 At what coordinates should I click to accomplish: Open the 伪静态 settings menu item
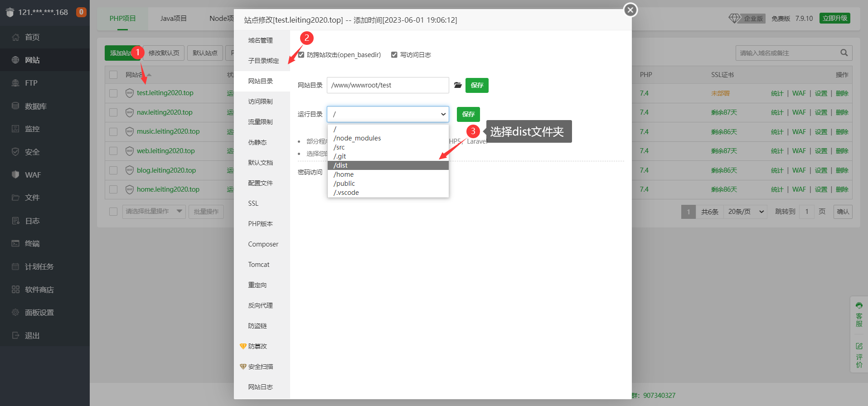pos(257,142)
